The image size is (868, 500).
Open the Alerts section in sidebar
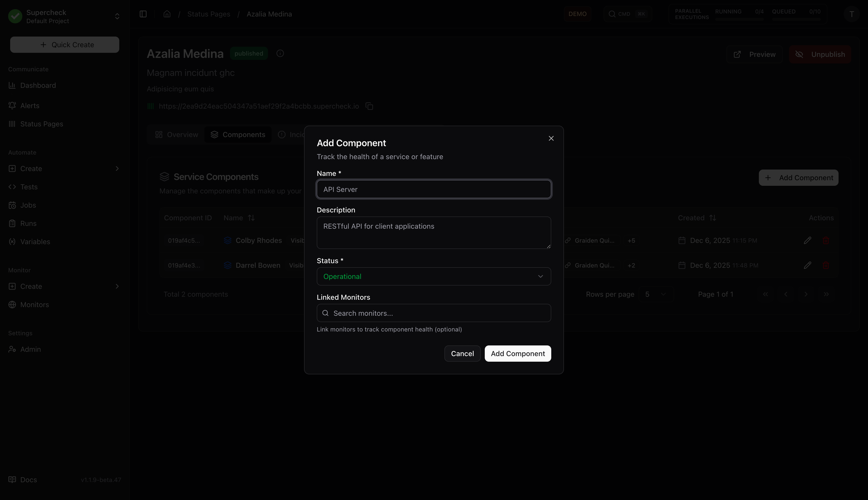pos(29,105)
